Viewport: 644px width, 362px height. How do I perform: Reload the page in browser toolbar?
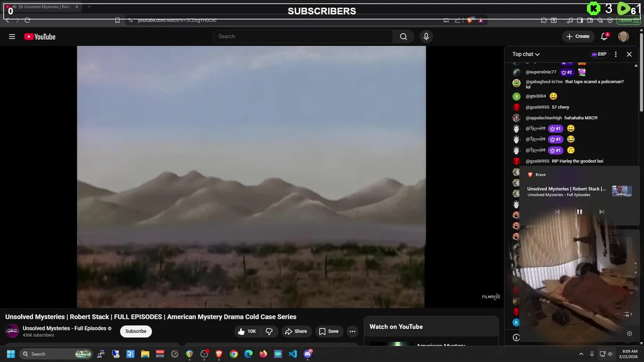point(27,20)
